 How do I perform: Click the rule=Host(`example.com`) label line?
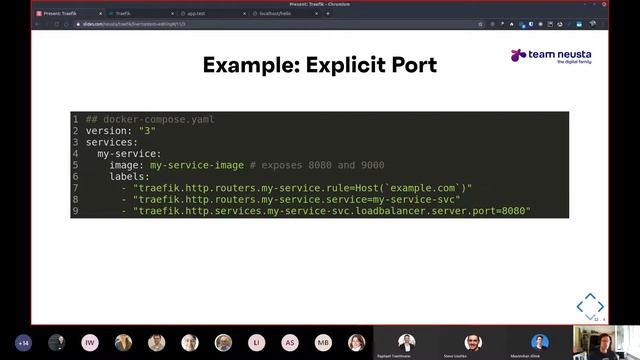pyautogui.click(x=297, y=188)
